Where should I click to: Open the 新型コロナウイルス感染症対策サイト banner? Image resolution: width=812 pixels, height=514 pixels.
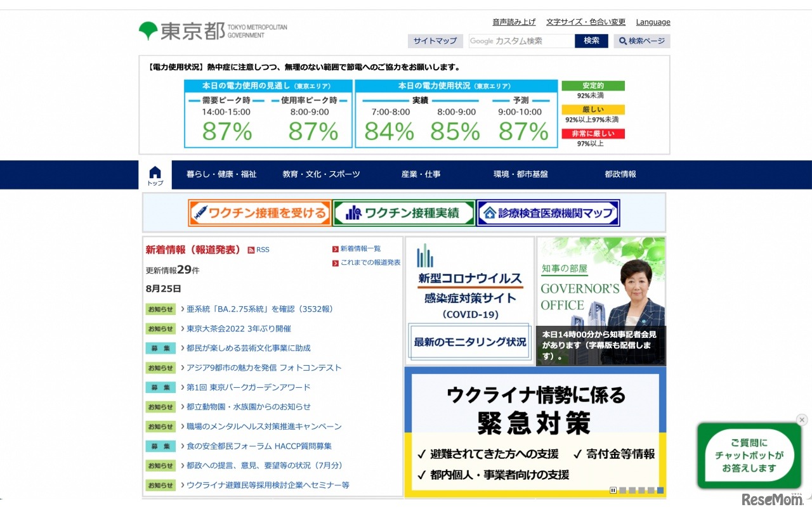point(470,280)
